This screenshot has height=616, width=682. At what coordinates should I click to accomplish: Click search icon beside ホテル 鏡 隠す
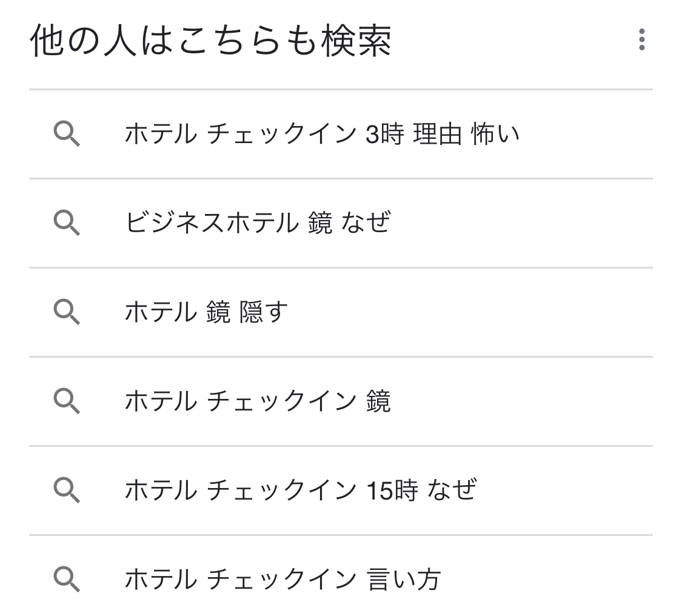[x=67, y=312]
